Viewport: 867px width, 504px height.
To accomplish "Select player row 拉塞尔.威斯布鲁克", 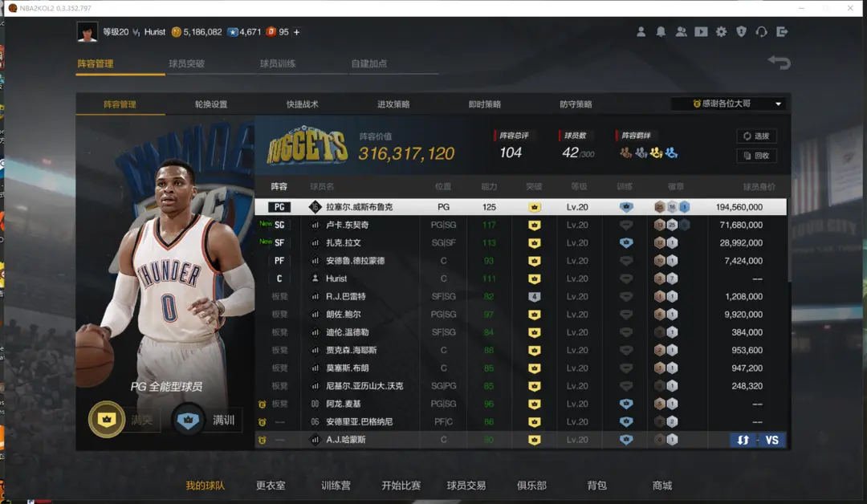I will pos(520,207).
